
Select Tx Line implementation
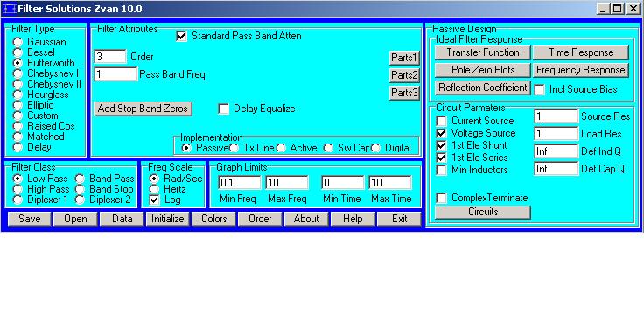[234, 148]
